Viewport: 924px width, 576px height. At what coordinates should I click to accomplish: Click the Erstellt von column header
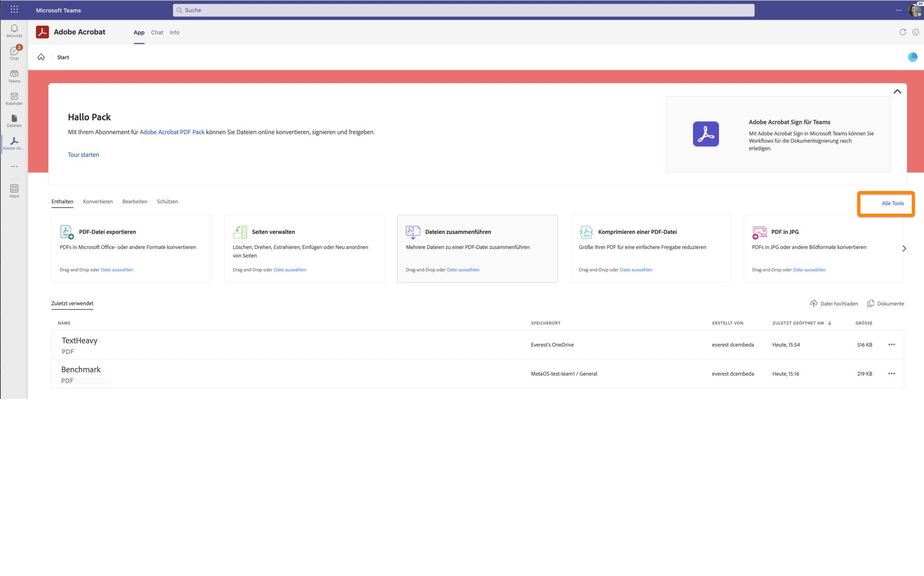point(728,323)
